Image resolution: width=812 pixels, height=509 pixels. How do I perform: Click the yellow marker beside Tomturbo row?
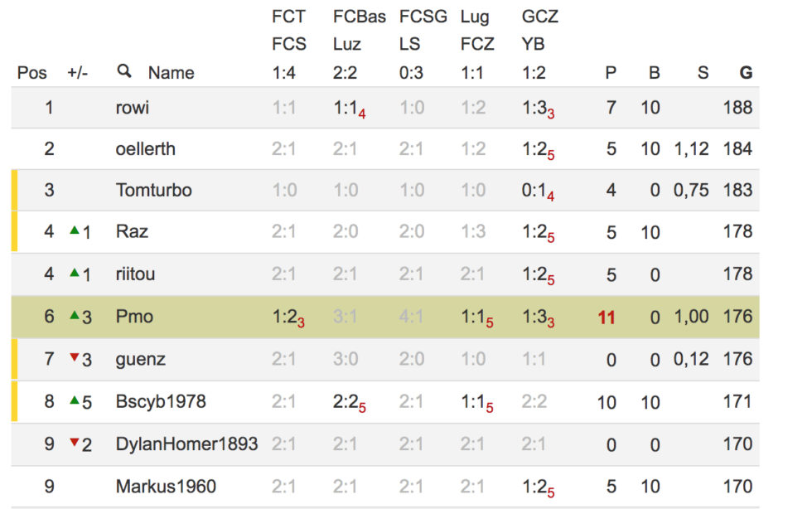click(15, 190)
